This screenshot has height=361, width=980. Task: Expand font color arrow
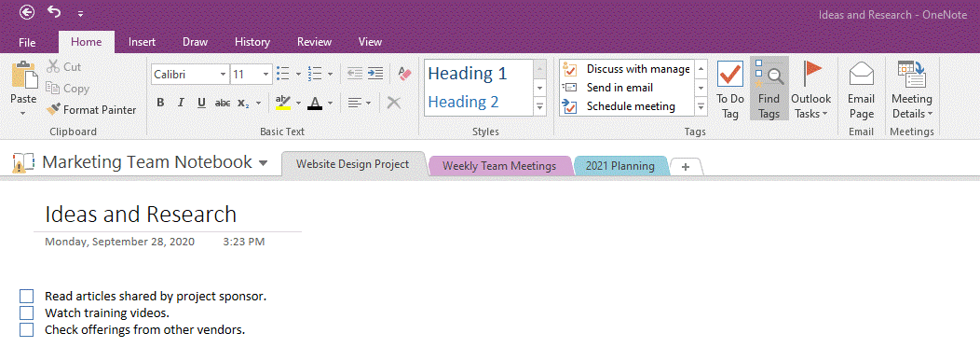pos(331,103)
